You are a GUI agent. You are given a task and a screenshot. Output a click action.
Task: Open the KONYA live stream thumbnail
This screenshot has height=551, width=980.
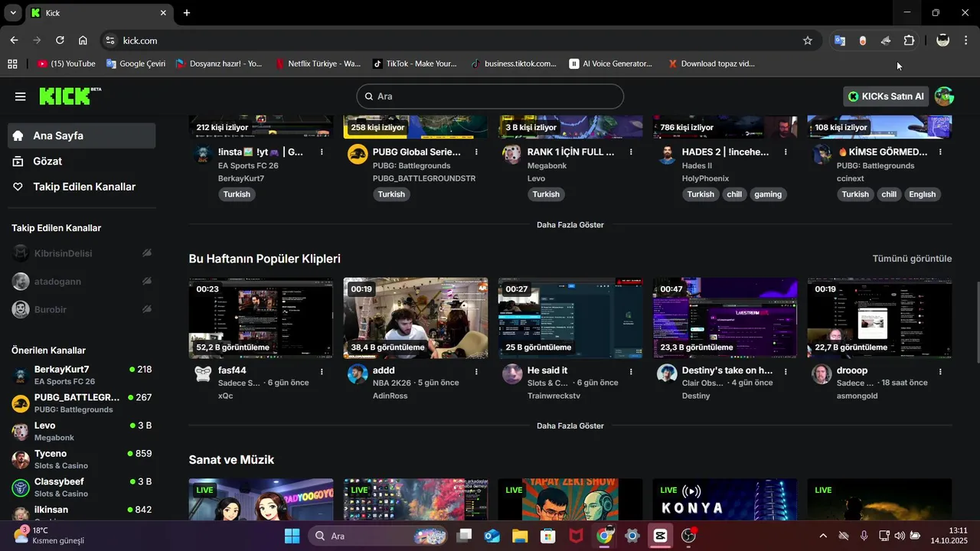tap(725, 500)
